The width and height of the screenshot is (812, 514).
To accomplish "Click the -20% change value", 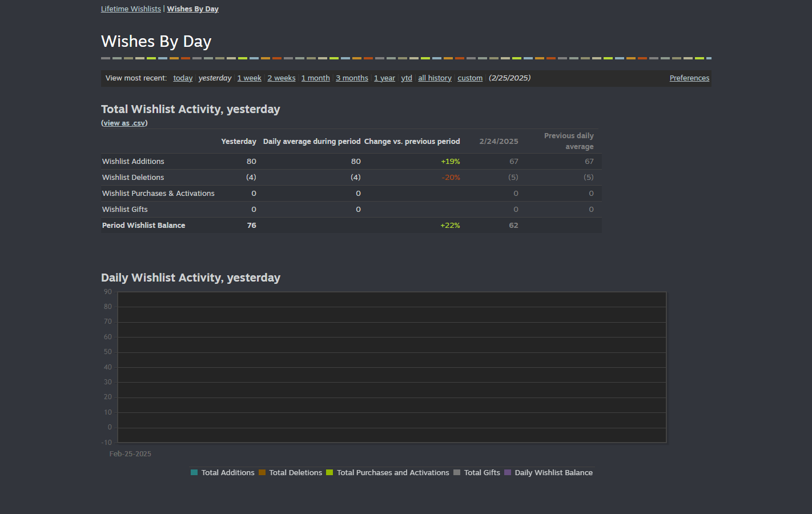I will coord(451,178).
